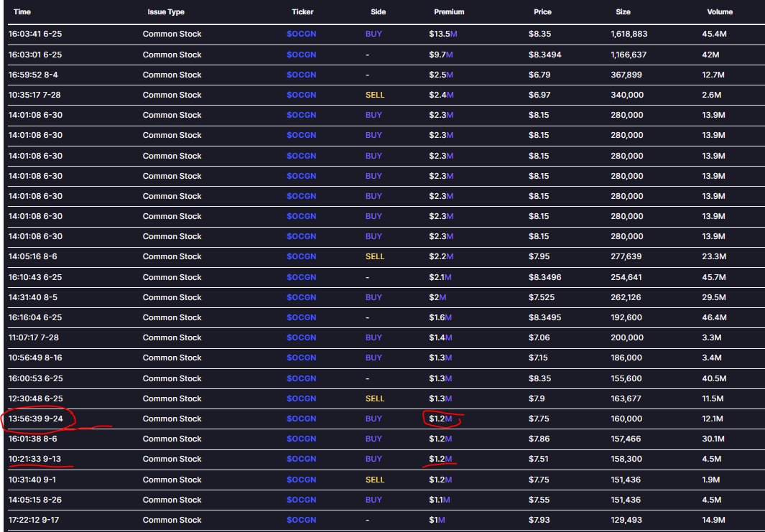Sort by the Issue Type column header
Image resolution: width=765 pixels, height=532 pixels.
pos(166,11)
